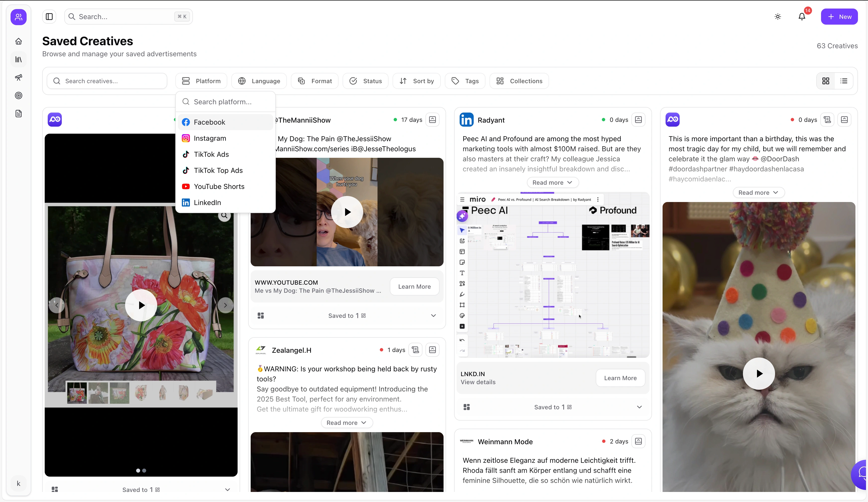Switch to grid view layout
The height and width of the screenshot is (502, 868).
point(826,81)
